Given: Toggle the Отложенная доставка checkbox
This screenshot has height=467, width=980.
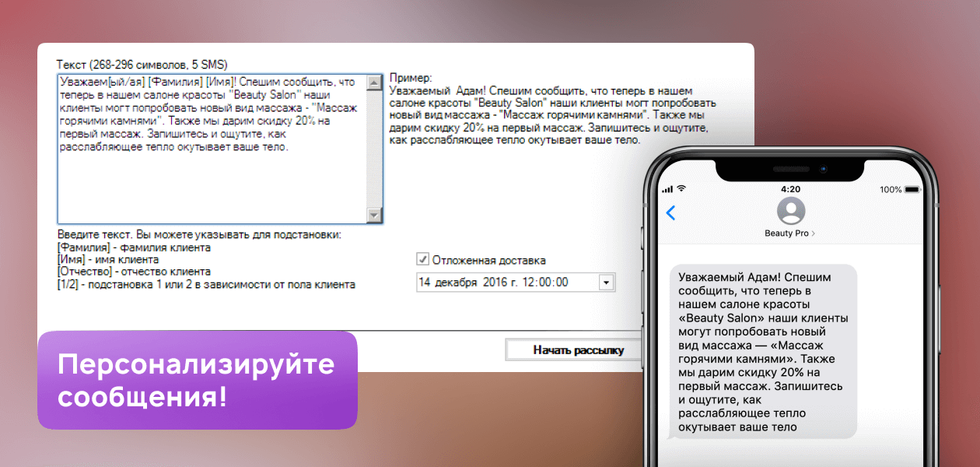Looking at the screenshot, I should (423, 260).
